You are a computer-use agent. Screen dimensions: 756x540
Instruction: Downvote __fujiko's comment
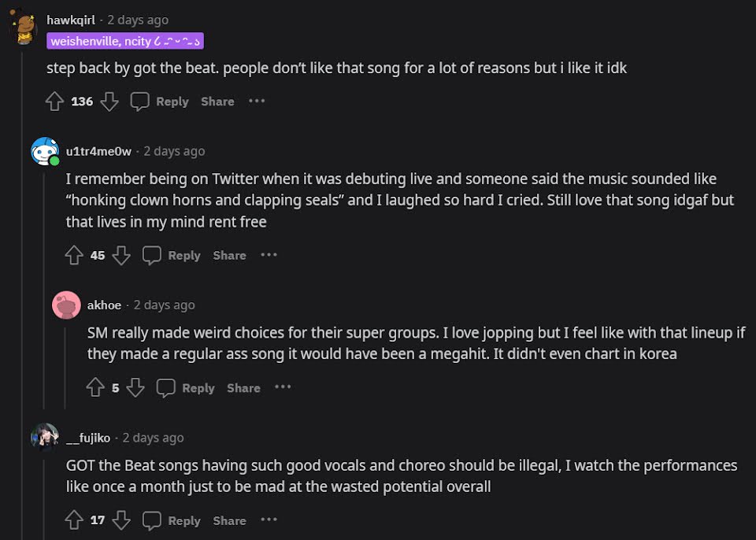(121, 520)
